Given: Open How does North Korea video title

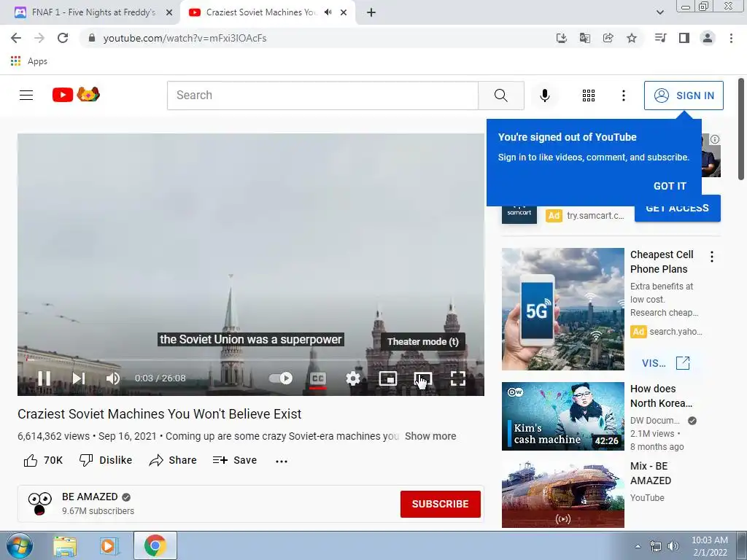Looking at the screenshot, I should (661, 396).
